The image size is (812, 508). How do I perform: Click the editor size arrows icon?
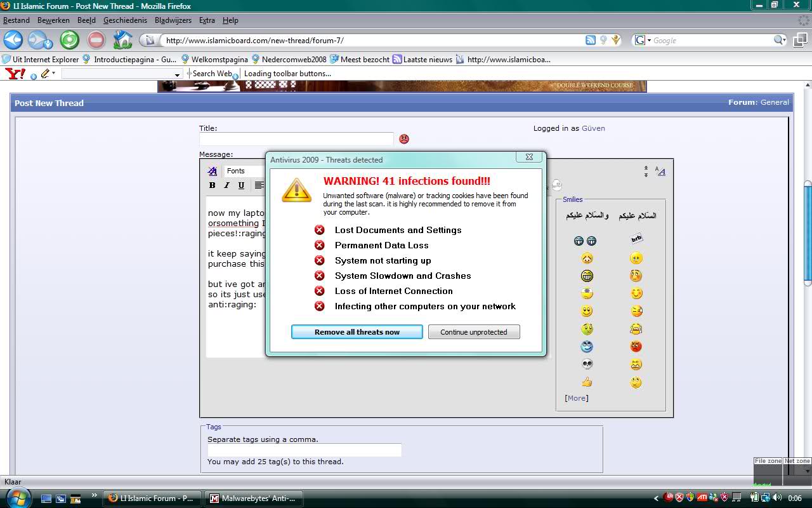646,171
